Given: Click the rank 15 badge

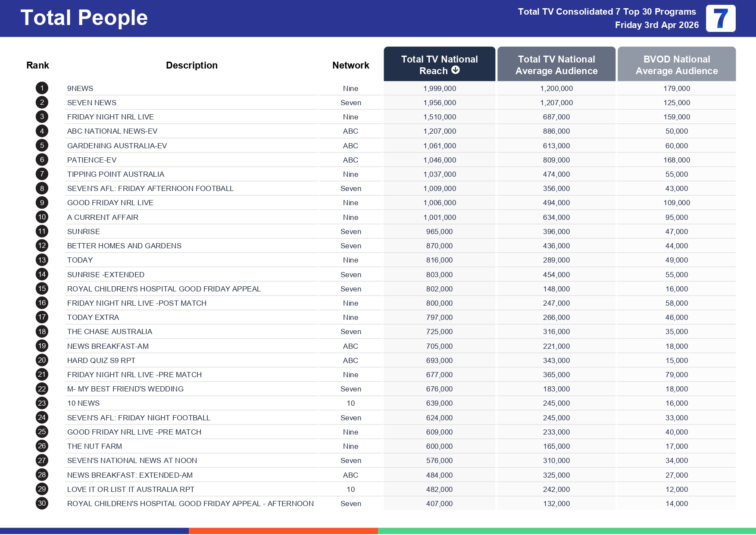Looking at the screenshot, I should point(42,289).
